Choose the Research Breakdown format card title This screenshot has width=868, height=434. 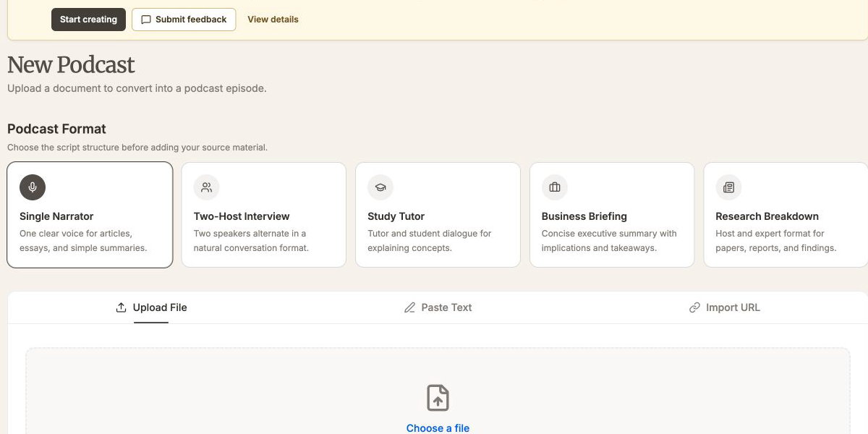point(767,216)
